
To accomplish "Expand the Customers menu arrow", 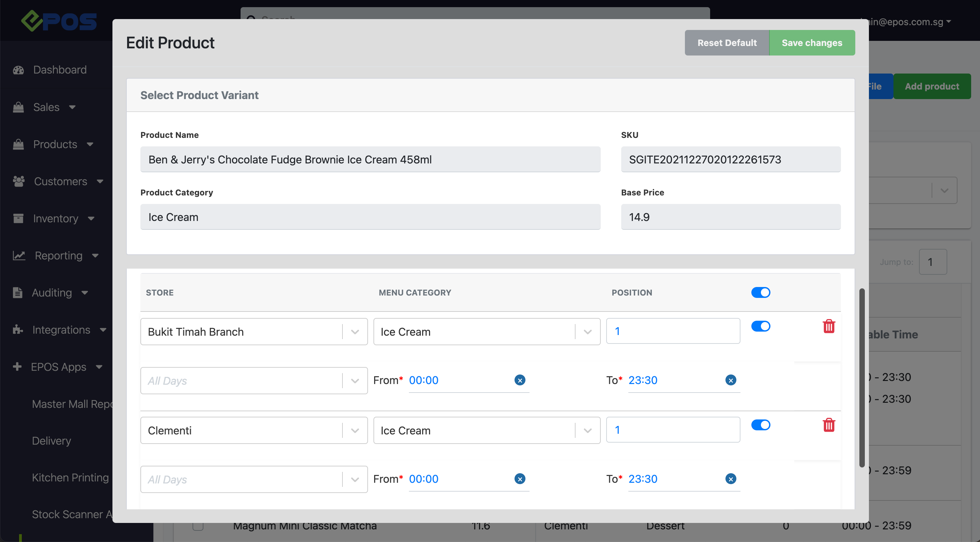I will pos(100,182).
